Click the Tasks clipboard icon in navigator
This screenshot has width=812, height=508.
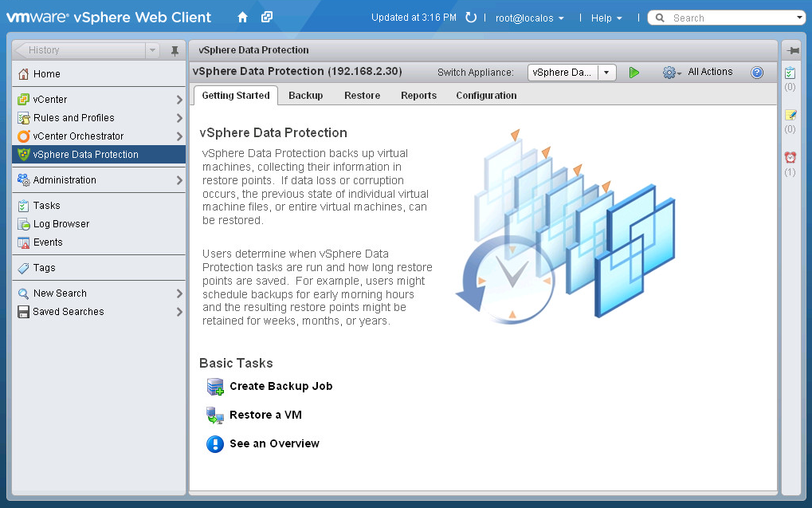tap(23, 206)
